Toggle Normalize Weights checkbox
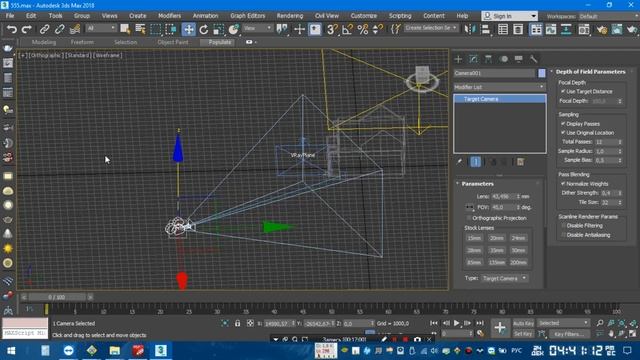Viewport: 640px width, 360px height. click(x=563, y=184)
